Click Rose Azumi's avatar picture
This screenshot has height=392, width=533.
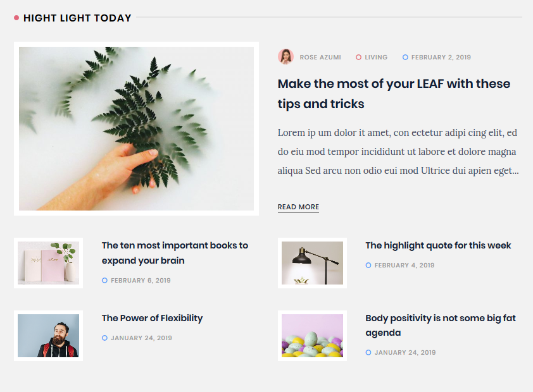pos(285,57)
